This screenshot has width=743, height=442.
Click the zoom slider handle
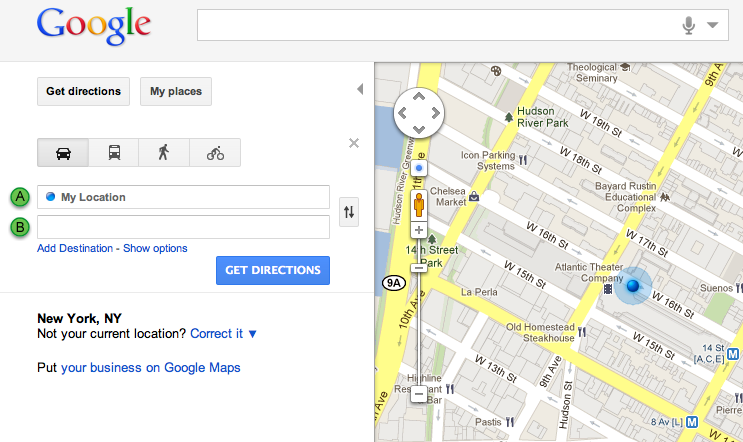point(419,268)
